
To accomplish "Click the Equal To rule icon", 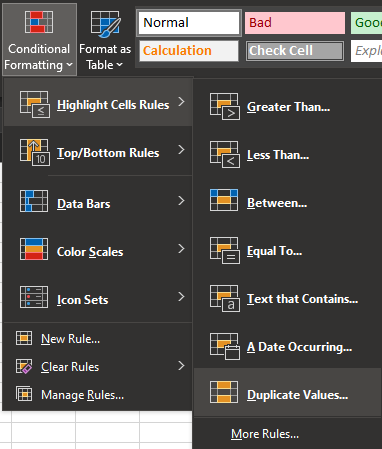I will coord(225,250).
